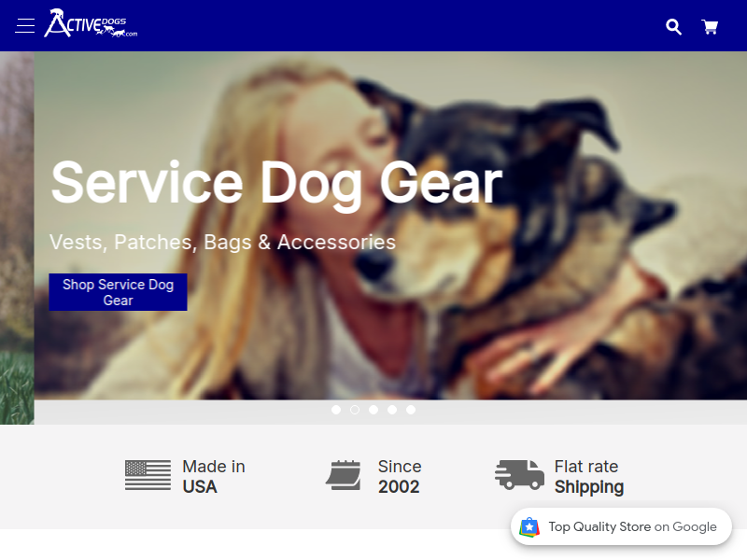Click the Google store badge shopping bag icon

click(x=529, y=526)
